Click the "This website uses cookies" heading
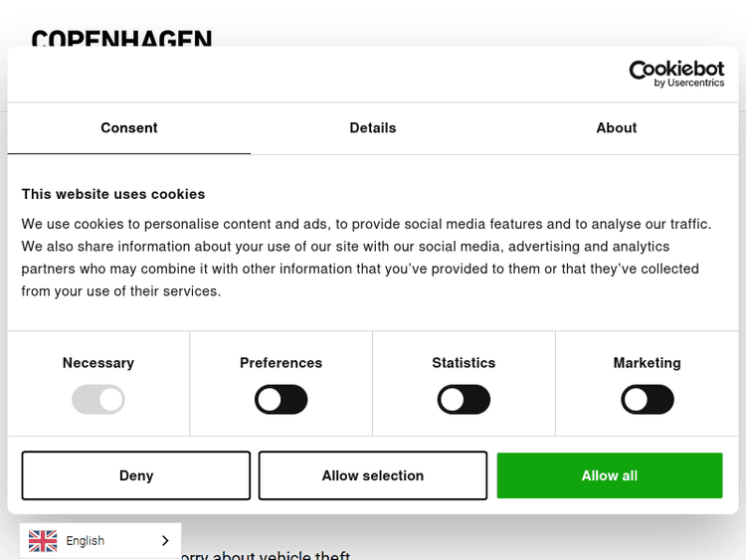 113,194
